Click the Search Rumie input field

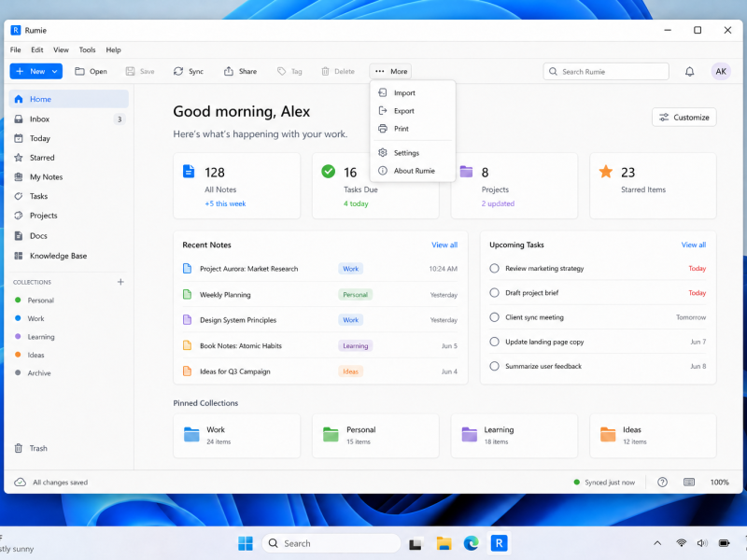605,72
